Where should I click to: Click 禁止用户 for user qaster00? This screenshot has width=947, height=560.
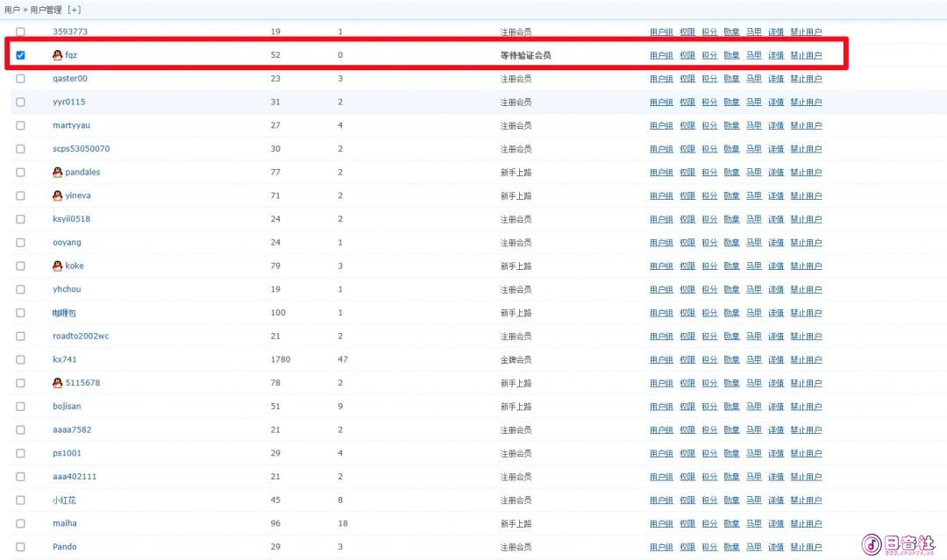point(807,79)
